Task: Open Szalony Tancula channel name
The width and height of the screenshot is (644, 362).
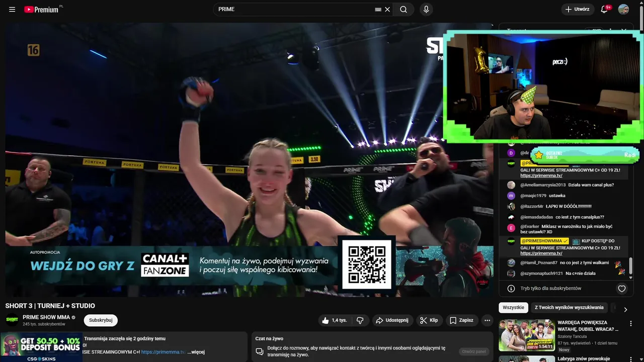Action: [573, 336]
